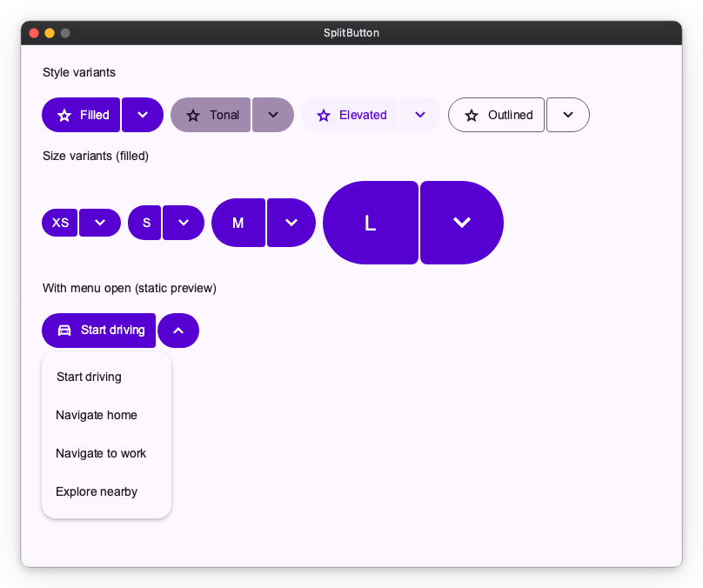Click the S size button
703x588 pixels.
[144, 223]
